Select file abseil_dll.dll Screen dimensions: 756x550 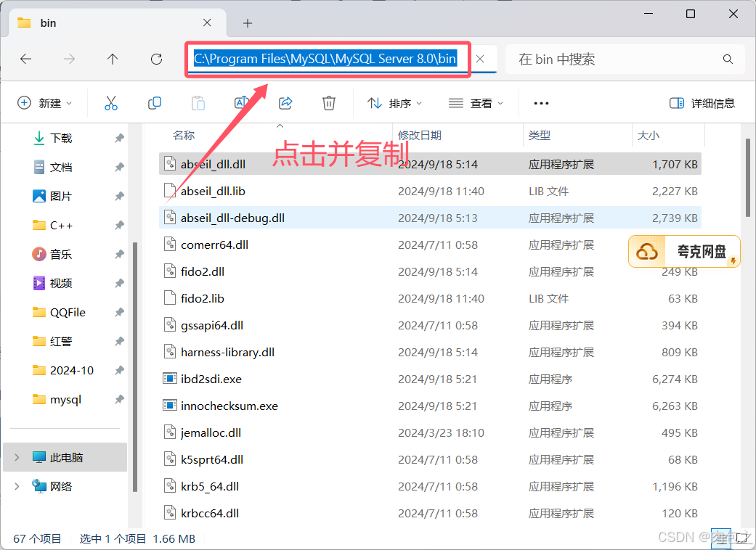[430, 164]
